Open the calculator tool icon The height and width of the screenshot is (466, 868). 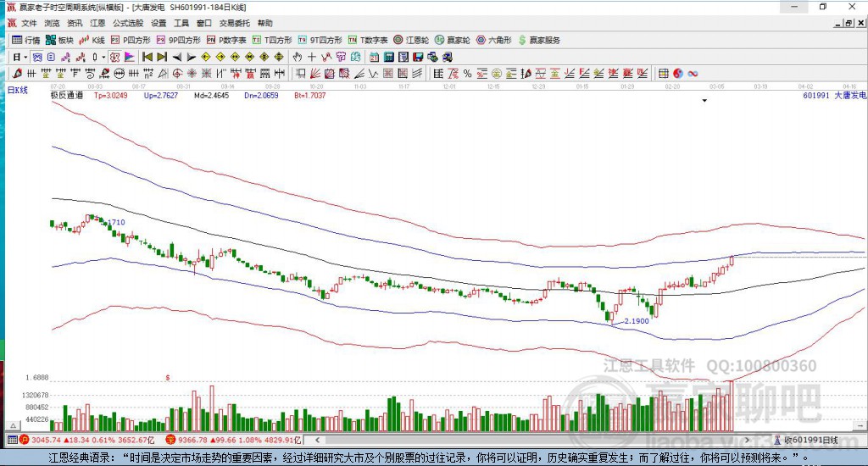[x=388, y=57]
